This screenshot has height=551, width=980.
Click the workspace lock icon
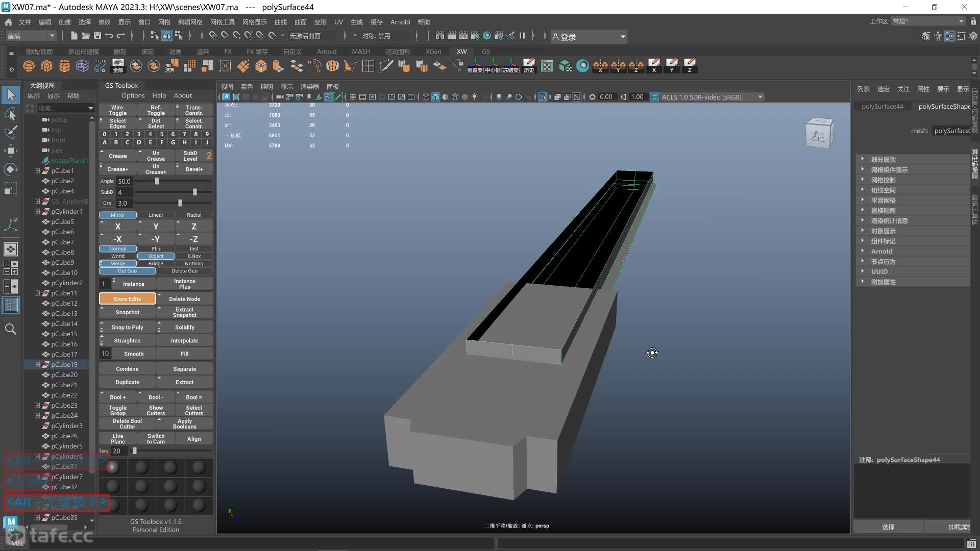[973, 21]
